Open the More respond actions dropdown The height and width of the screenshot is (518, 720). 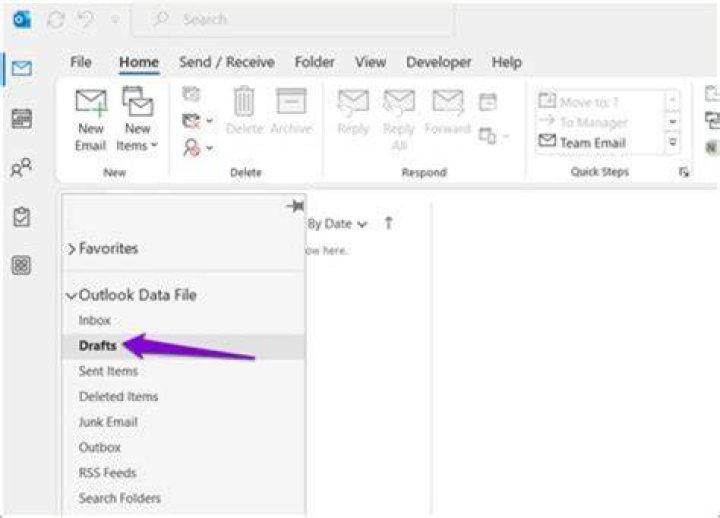pyautogui.click(x=494, y=136)
